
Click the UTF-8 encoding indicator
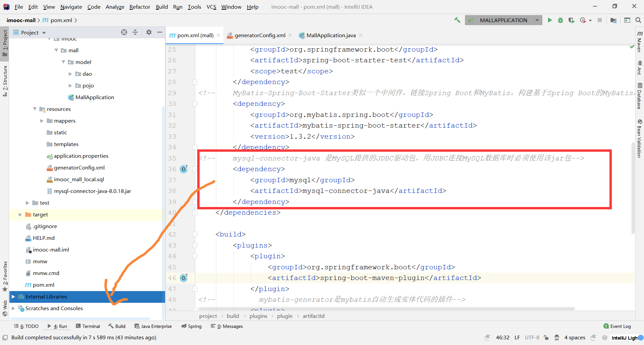(x=532, y=338)
